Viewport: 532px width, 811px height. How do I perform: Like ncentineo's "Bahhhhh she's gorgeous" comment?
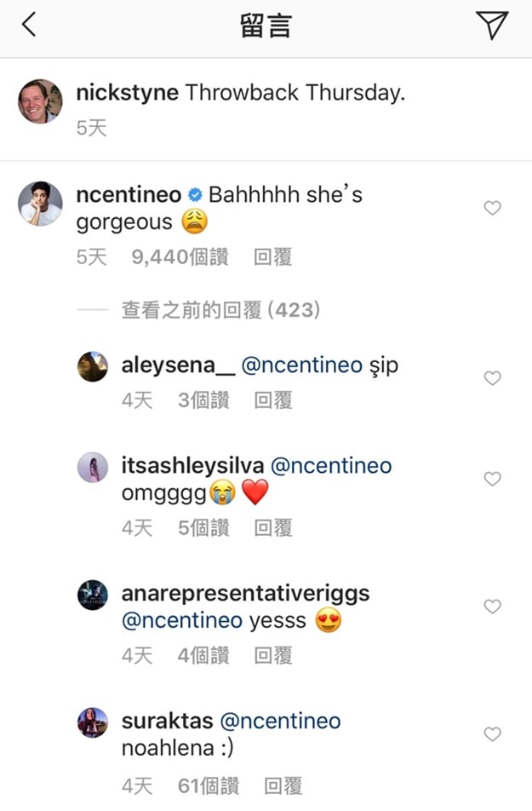pyautogui.click(x=492, y=208)
